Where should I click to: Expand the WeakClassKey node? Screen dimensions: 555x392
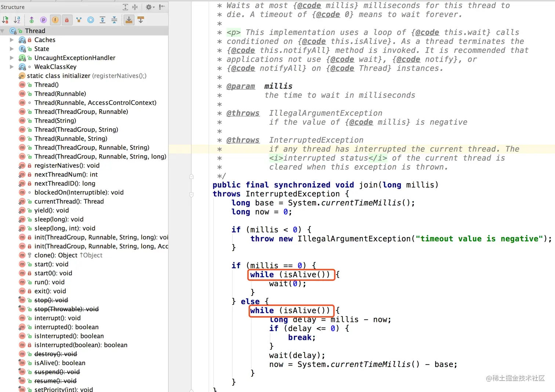[x=12, y=67]
